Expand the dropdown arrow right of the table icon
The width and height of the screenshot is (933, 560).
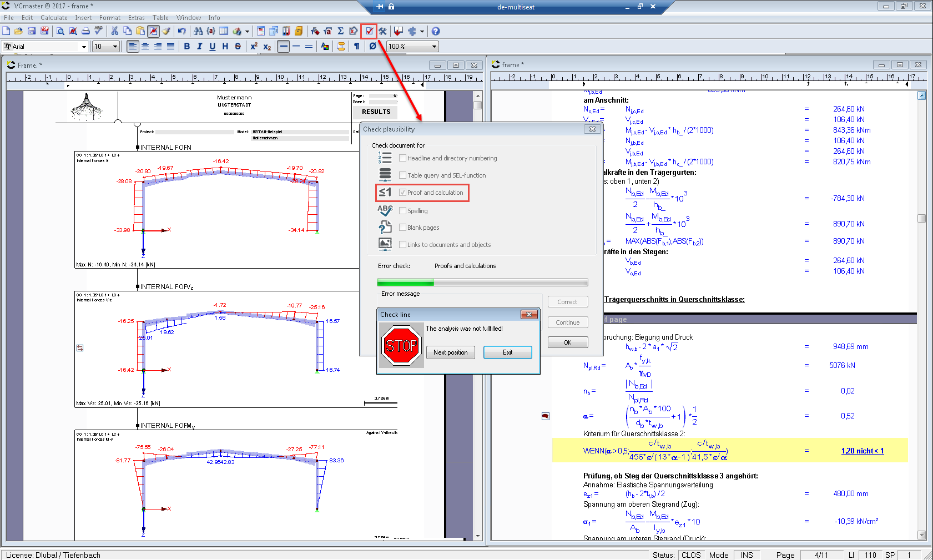tap(247, 31)
